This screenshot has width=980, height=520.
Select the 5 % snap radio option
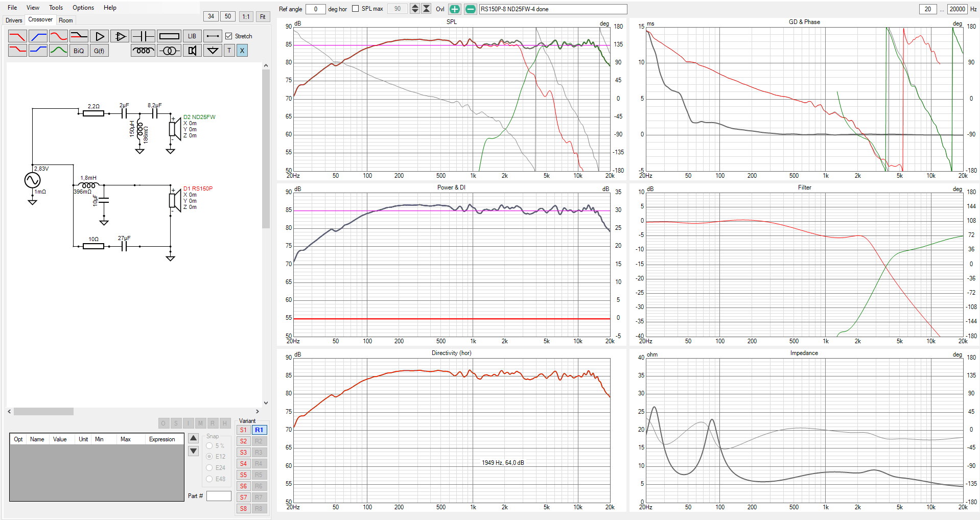pos(209,446)
